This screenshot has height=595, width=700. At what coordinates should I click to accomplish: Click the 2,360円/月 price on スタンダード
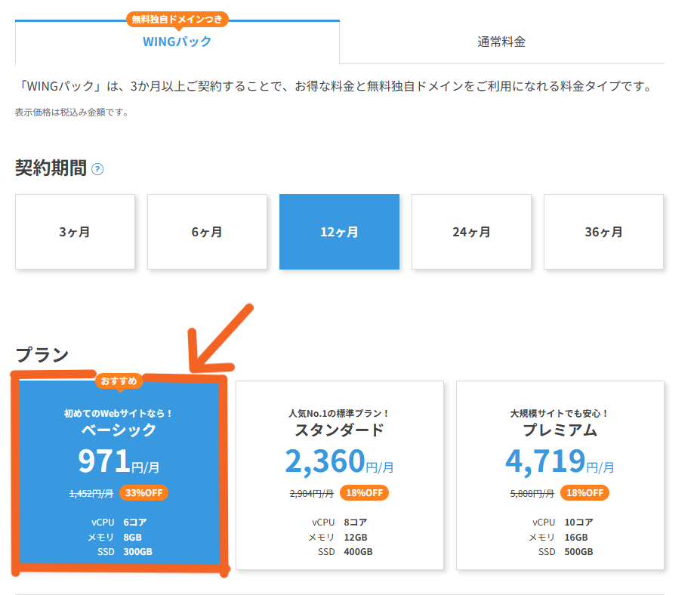pyautogui.click(x=339, y=461)
